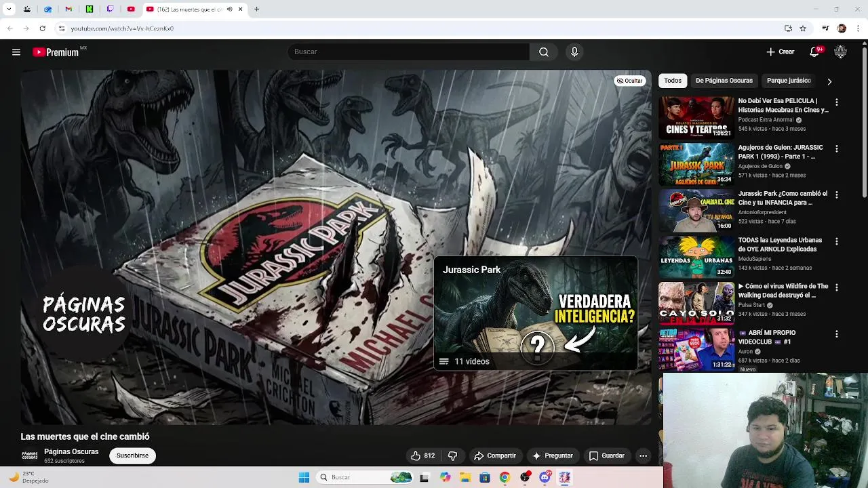
Task: Select the 'Todos' filter chip
Action: pos(673,81)
